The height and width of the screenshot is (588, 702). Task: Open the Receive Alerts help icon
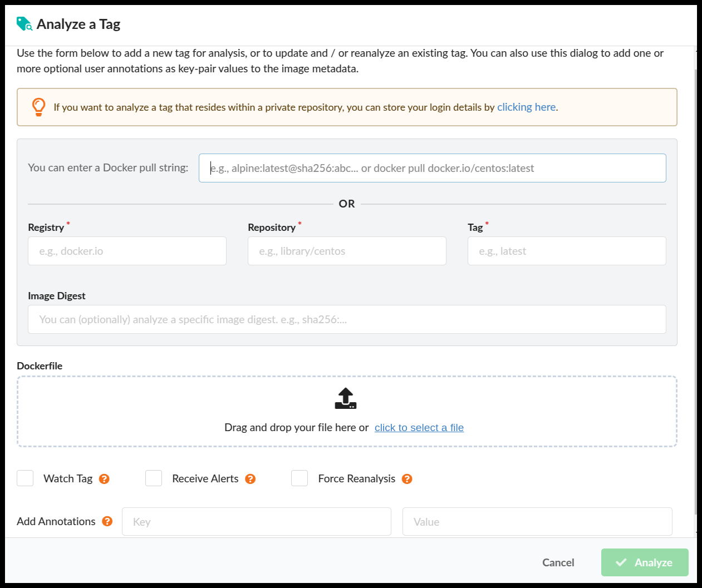tap(251, 479)
